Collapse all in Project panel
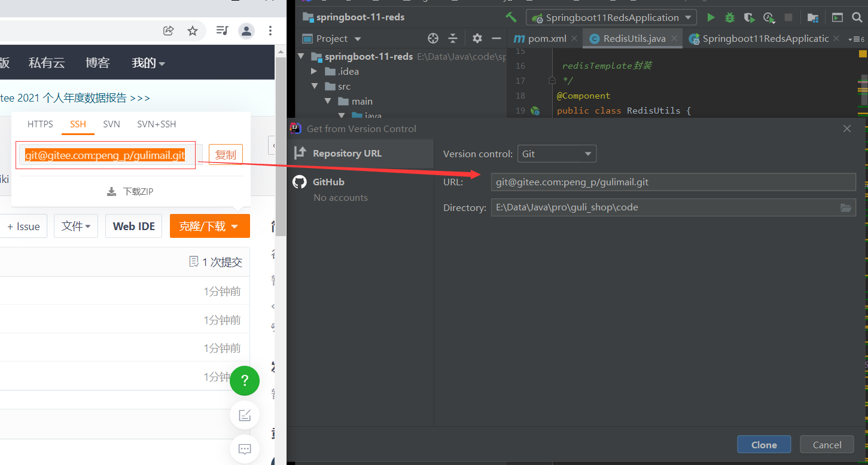The width and height of the screenshot is (868, 465). pyautogui.click(x=453, y=38)
